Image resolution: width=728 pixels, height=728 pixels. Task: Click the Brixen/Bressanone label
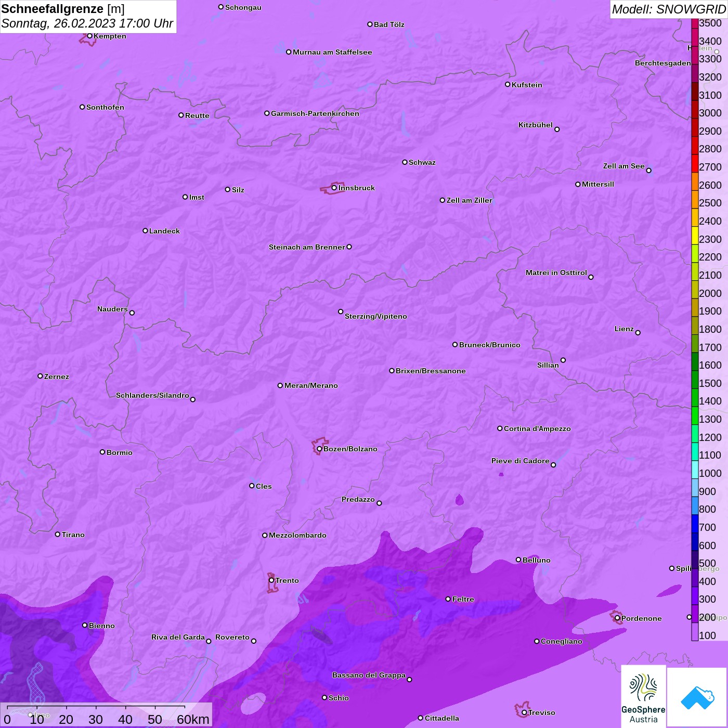pyautogui.click(x=431, y=371)
